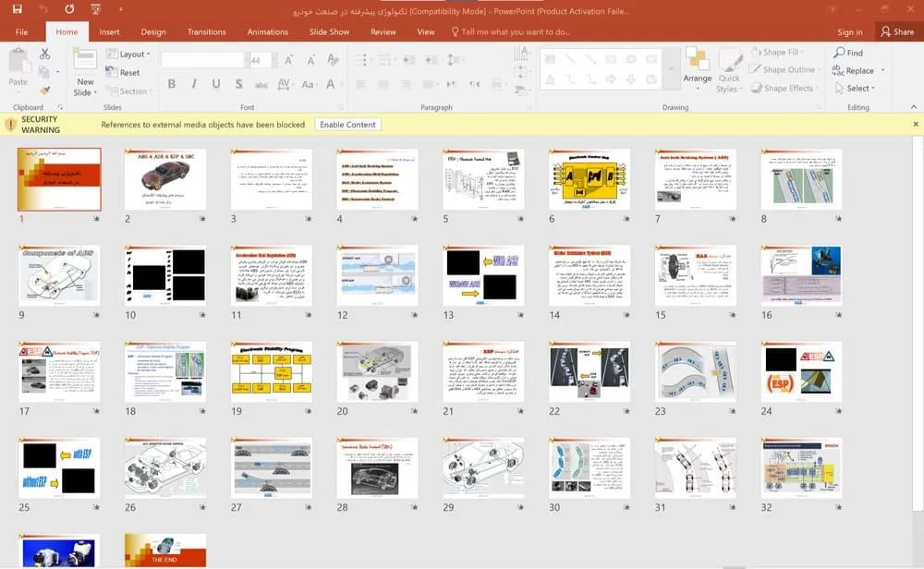
Task: Toggle Strikethrough formatting
Action: click(x=261, y=84)
